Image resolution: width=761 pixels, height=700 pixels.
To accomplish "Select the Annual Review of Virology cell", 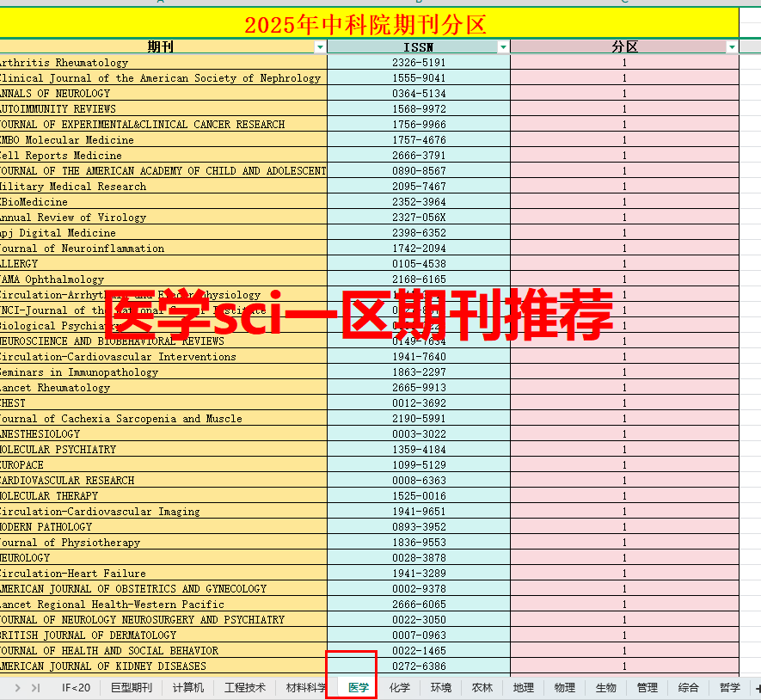I will (x=163, y=218).
